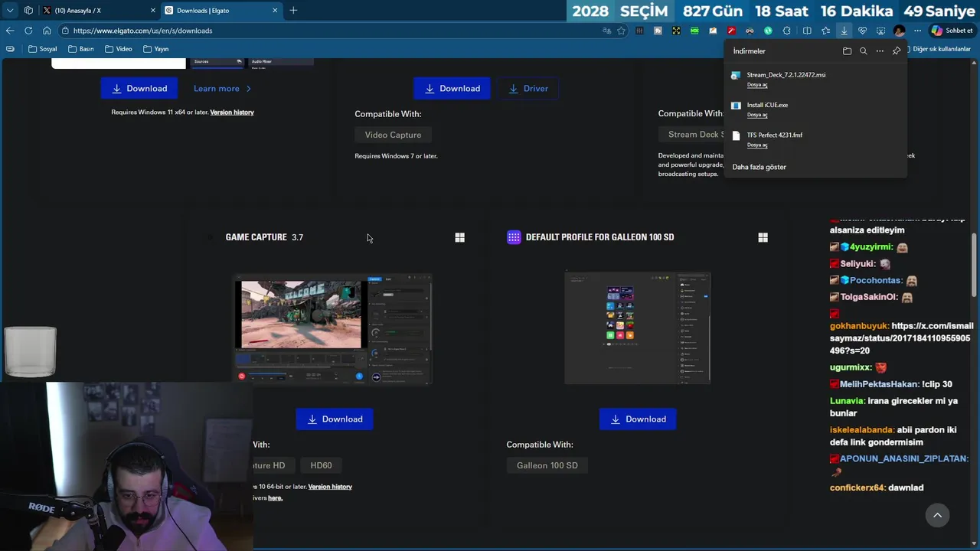Toggle the downloads toolbar icon
The image size is (980, 551).
[844, 31]
